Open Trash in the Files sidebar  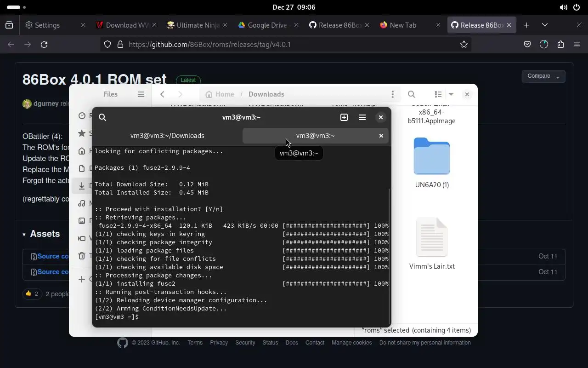[x=82, y=256]
